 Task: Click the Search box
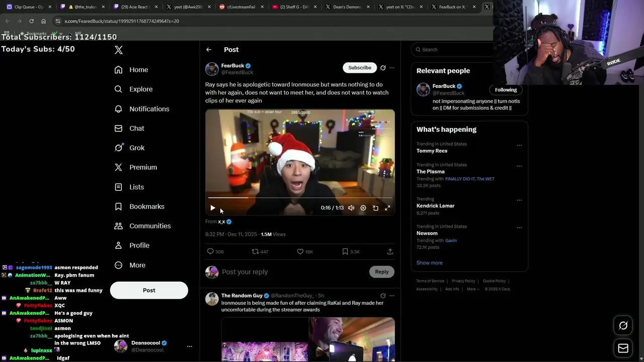click(453, 49)
